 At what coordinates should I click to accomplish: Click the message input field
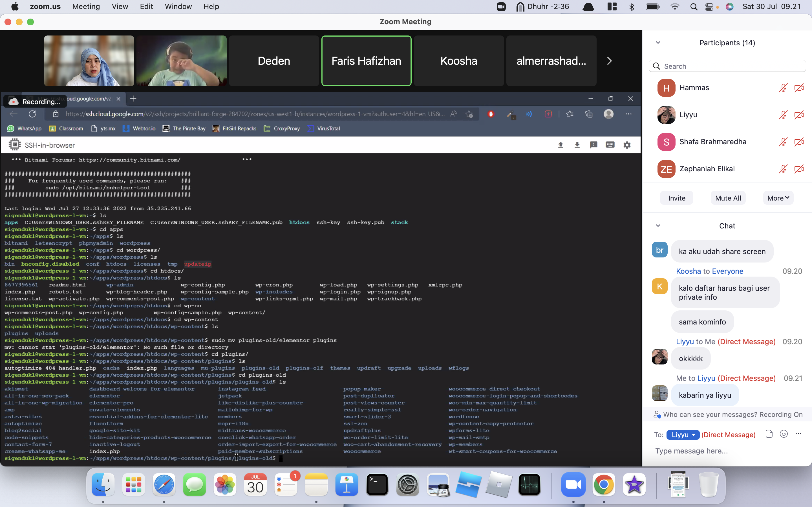tap(727, 451)
